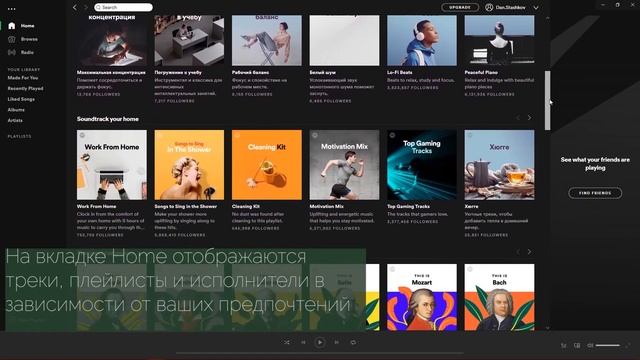Screen dimensions: 640x360
Task: Click the Top Gaming Tracks title link
Action: pos(408,207)
